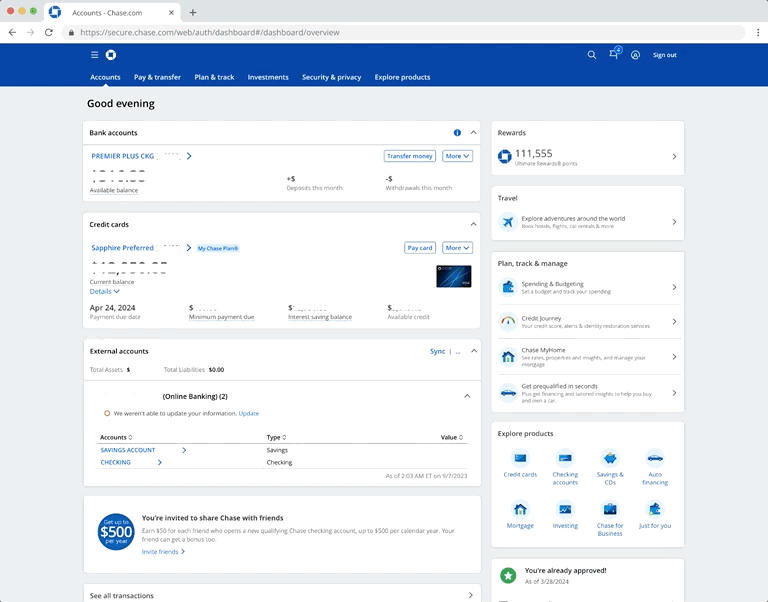Open the More dropdown for Sapphire Preferred
Viewport: 768px width, 602px height.
click(x=457, y=248)
